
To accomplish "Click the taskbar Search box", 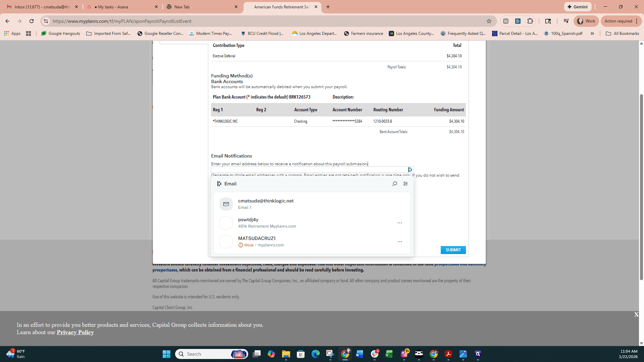I will point(211,354).
